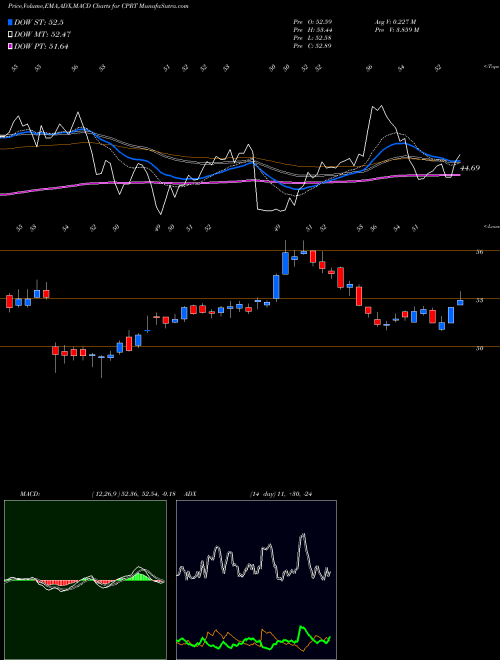Click the MACD (12,26,9) values text
The width and height of the screenshot is (500, 660).
[x=133, y=494]
